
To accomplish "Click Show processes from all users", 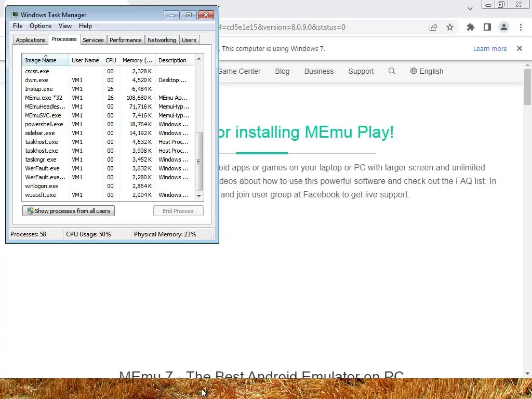I will tap(69, 211).
